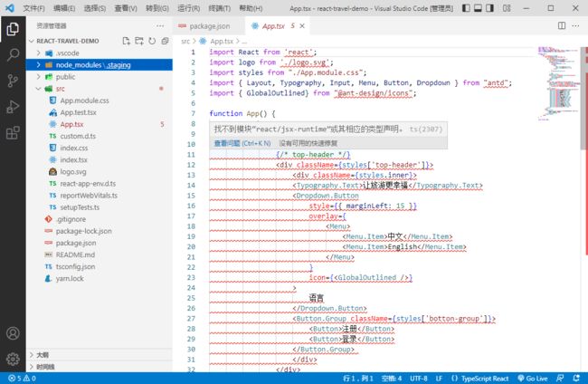Expand the Timeline (时间线) section
The image size is (588, 384).
(100, 367)
